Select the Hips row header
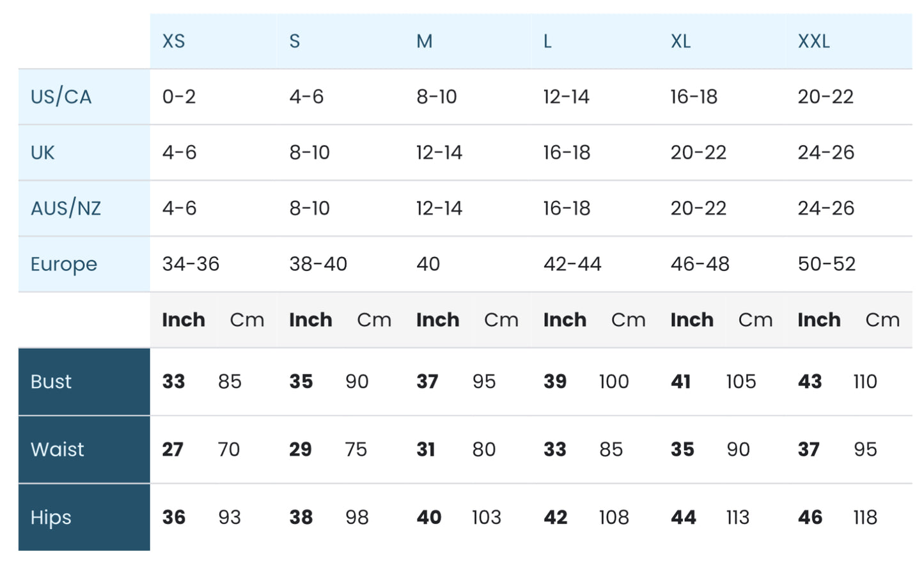Screen dimensions: 924x565 pyautogui.click(x=51, y=517)
